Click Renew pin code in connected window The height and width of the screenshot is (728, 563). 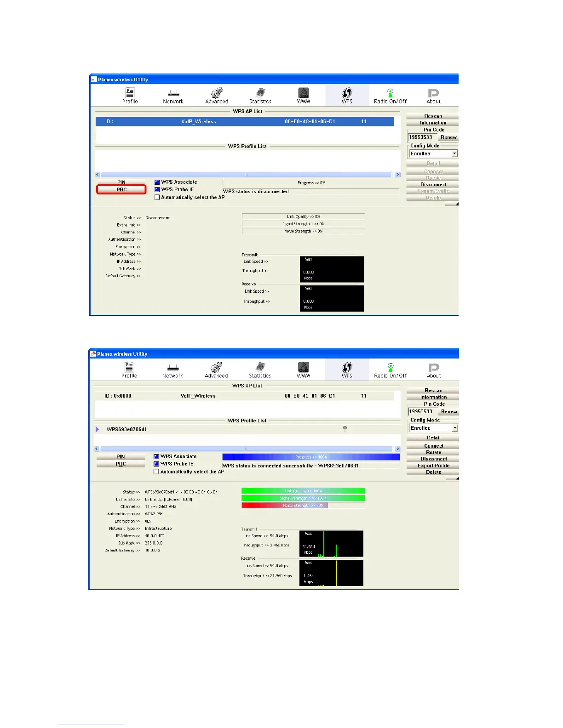[448, 411]
